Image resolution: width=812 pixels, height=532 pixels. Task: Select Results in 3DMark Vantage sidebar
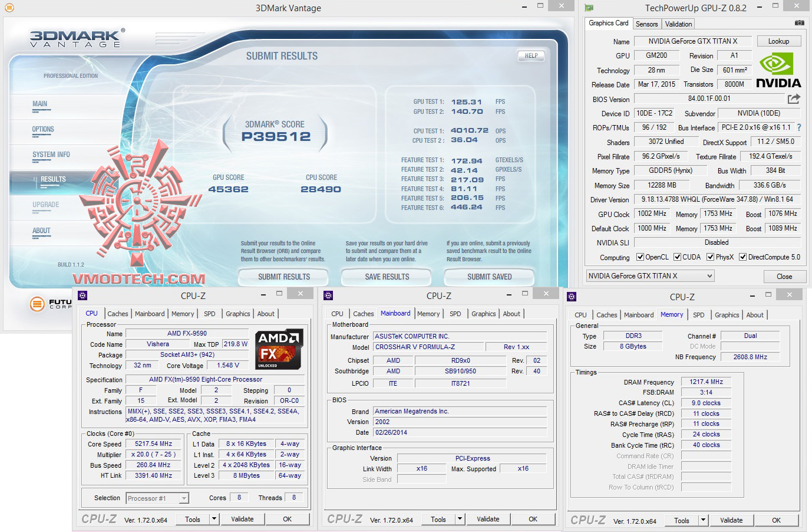click(53, 179)
